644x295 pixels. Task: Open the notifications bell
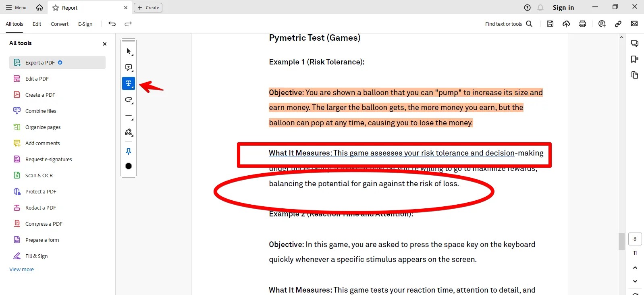pos(540,8)
